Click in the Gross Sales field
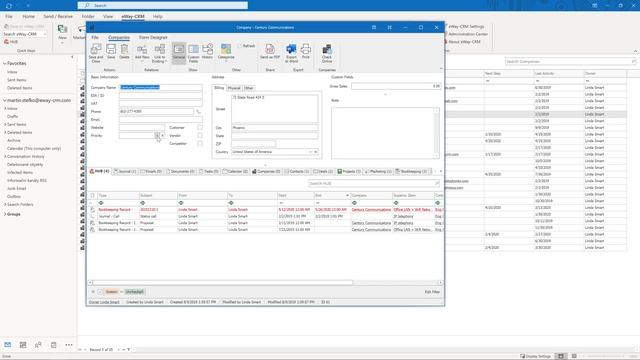This screenshot has height=360, width=640. 396,87
